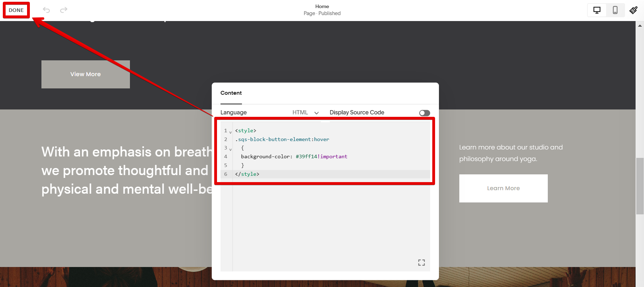Image resolution: width=644 pixels, height=287 pixels.
Task: Switch to mobile device view icon
Action: (x=615, y=10)
